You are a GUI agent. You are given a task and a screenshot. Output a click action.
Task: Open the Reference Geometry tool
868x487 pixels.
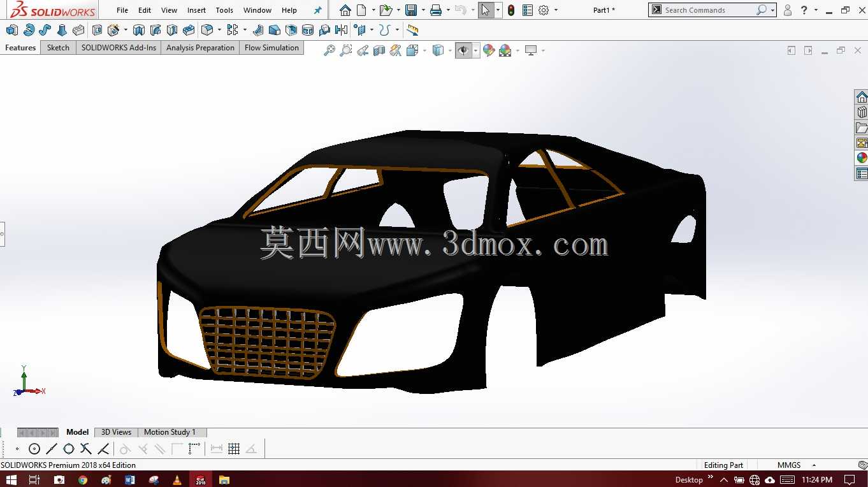(x=360, y=30)
